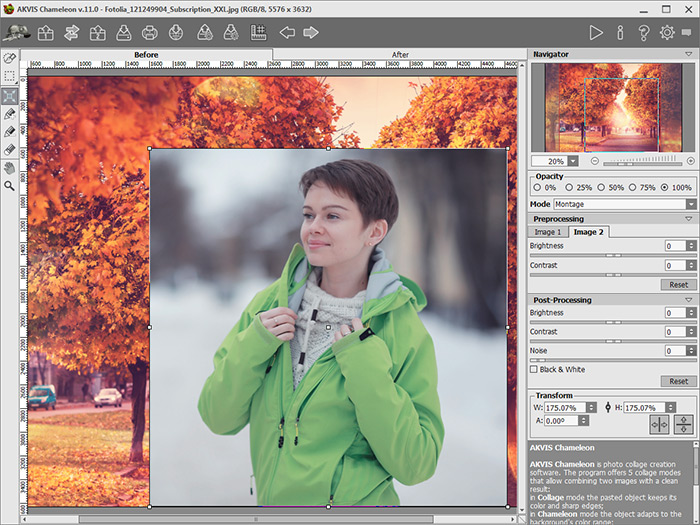
Task: Open a background image from toolbar
Action: pyautogui.click(x=46, y=33)
